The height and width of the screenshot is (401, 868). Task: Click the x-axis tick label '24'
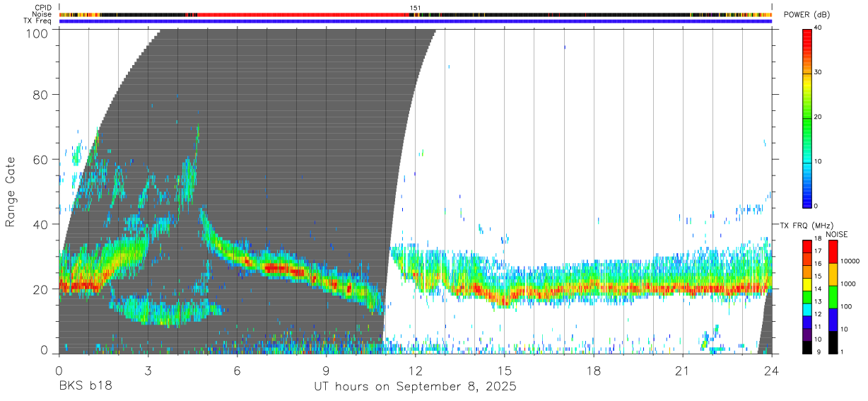[x=771, y=371]
